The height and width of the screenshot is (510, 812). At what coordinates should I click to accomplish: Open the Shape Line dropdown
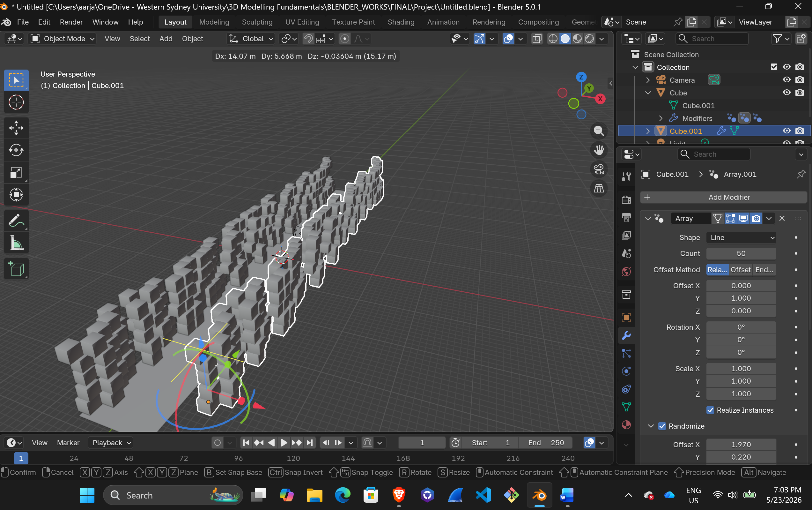741,237
